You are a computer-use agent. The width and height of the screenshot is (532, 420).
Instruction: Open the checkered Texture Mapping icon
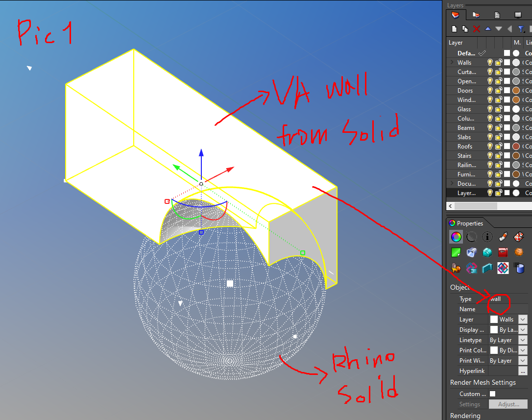519,237
